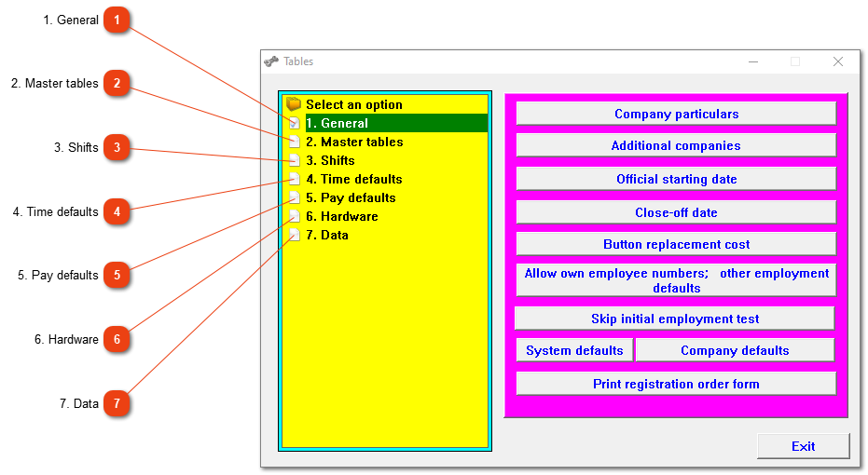The image size is (868, 475).
Task: Select the Master tables tree option
Action: [354, 142]
